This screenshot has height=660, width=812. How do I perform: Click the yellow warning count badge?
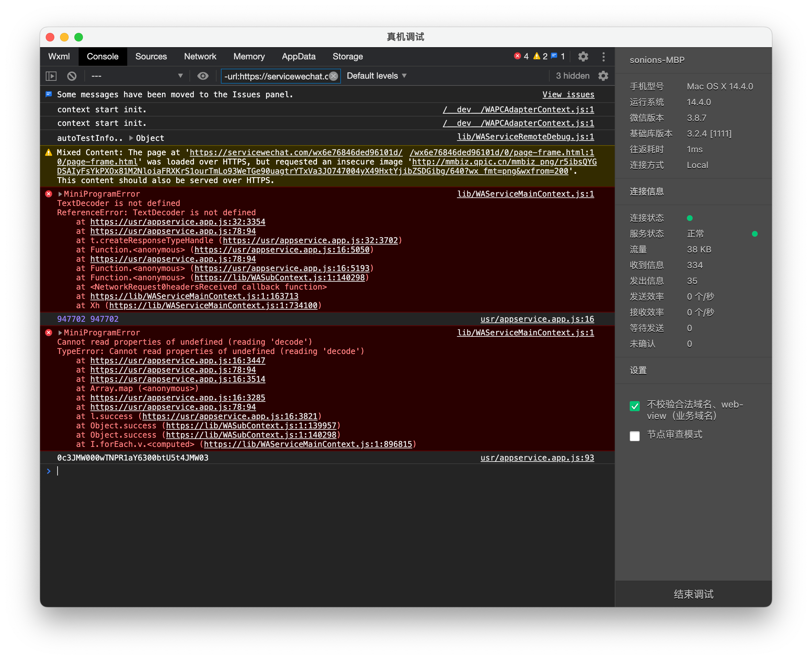pos(540,56)
